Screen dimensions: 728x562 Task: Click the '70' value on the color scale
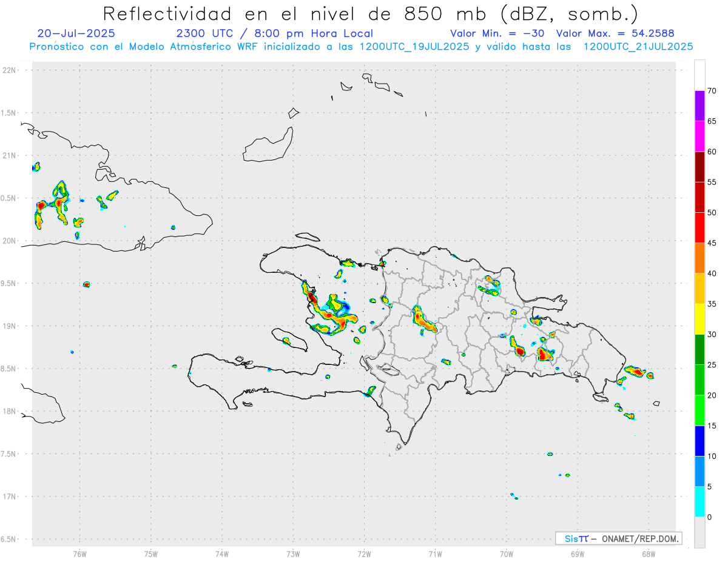point(712,91)
